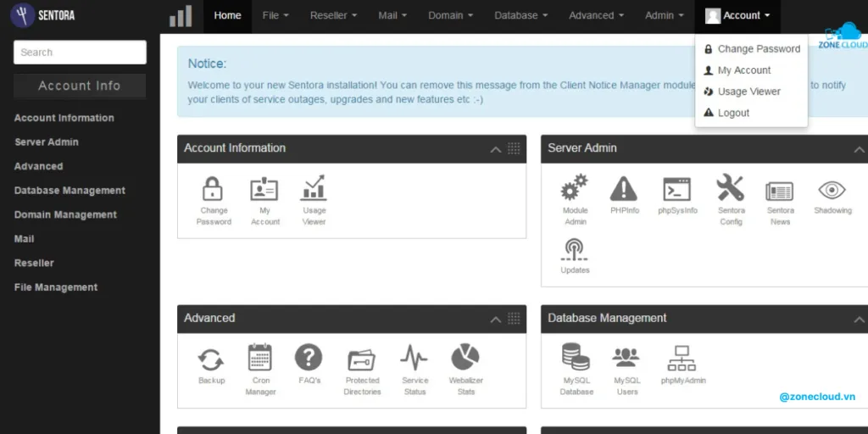
Task: Click the bar chart stats icon
Action: click(181, 17)
